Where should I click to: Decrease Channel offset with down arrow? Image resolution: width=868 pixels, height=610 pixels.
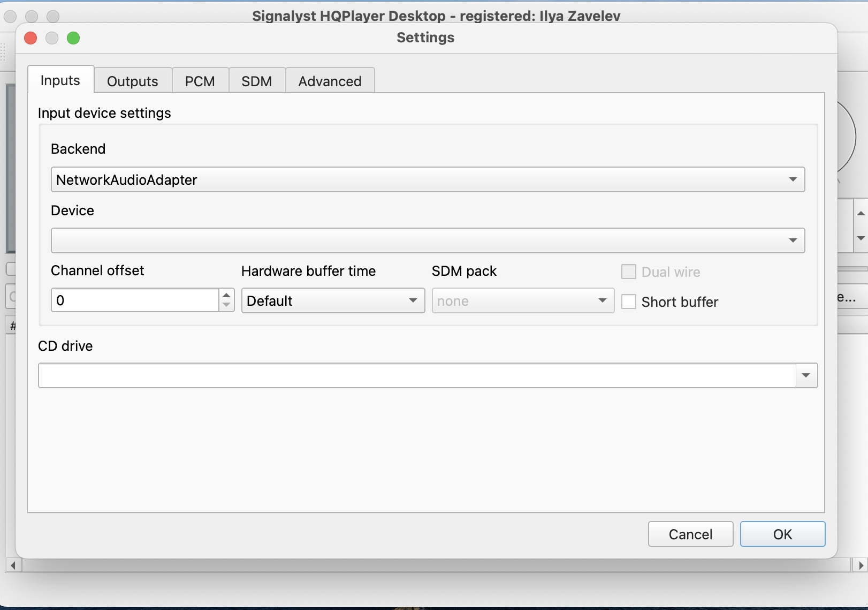227,306
